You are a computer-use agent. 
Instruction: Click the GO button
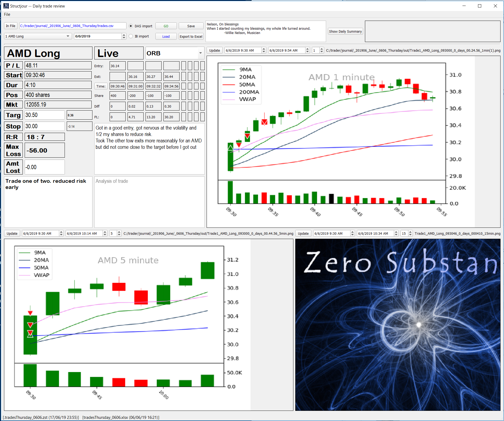click(x=166, y=26)
